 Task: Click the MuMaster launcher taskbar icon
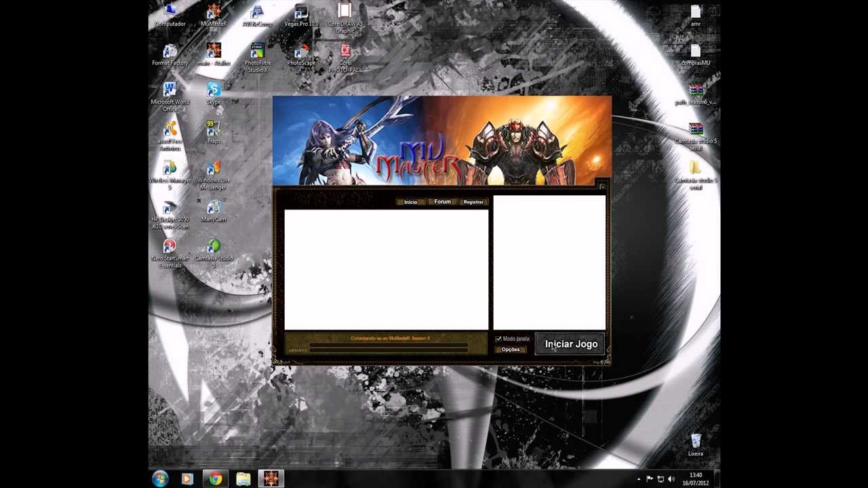click(271, 479)
